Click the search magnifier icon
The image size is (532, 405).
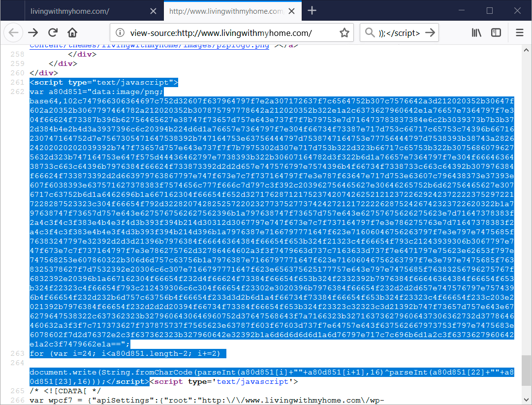click(x=369, y=33)
